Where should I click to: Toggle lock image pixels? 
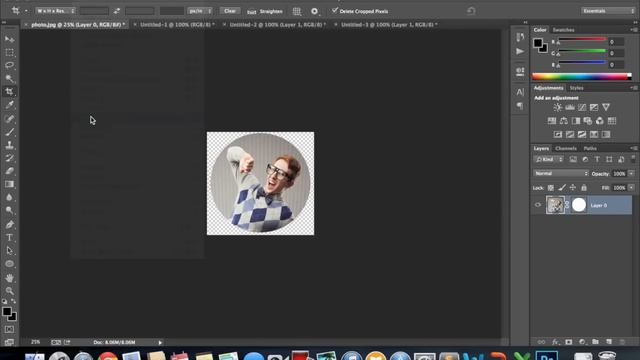[562, 188]
